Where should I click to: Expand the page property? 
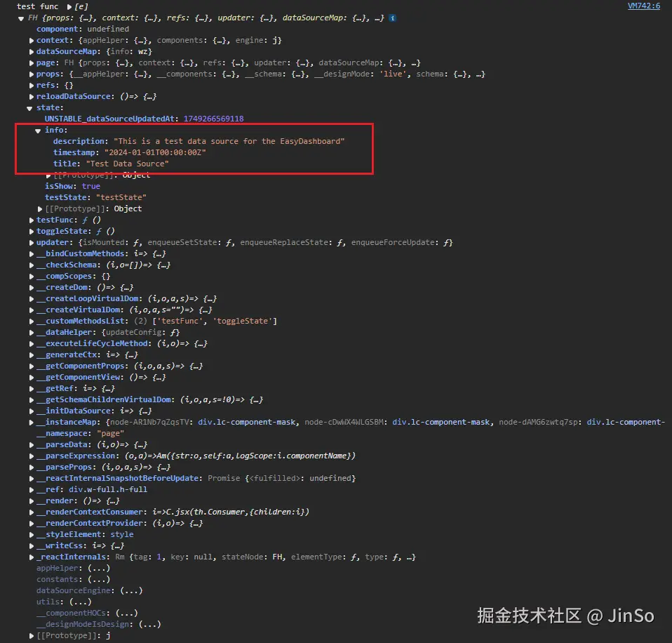pos(30,62)
